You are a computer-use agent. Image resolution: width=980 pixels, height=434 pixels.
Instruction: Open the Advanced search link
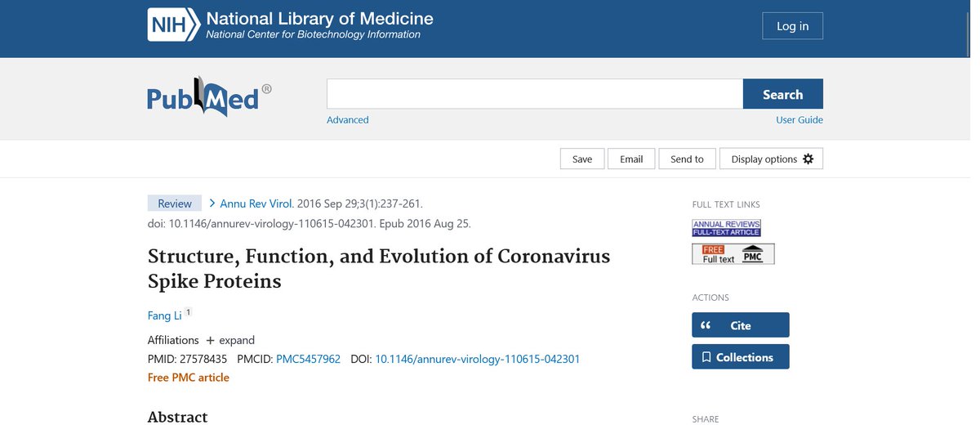pos(347,120)
